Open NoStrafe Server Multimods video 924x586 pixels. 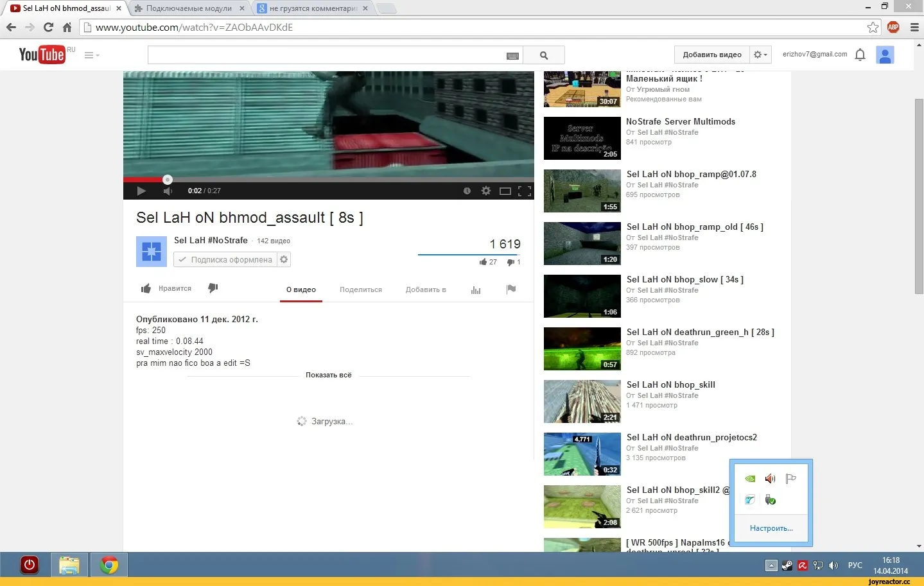tap(681, 121)
